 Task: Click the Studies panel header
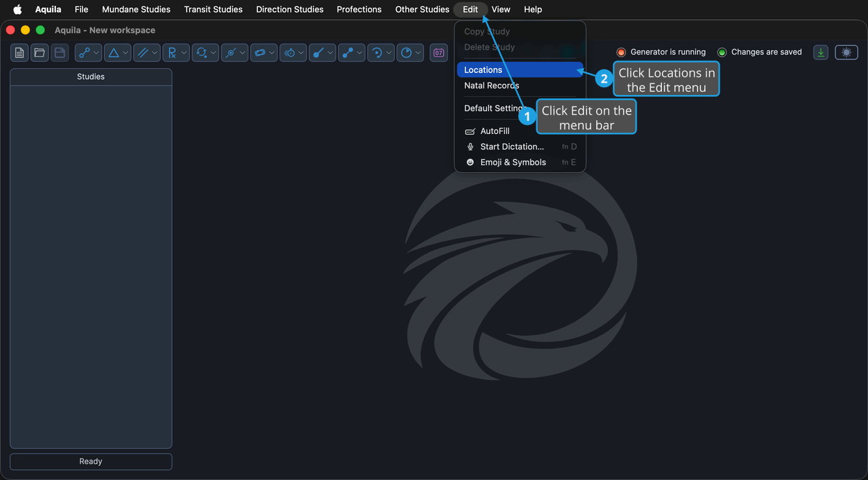(91, 77)
